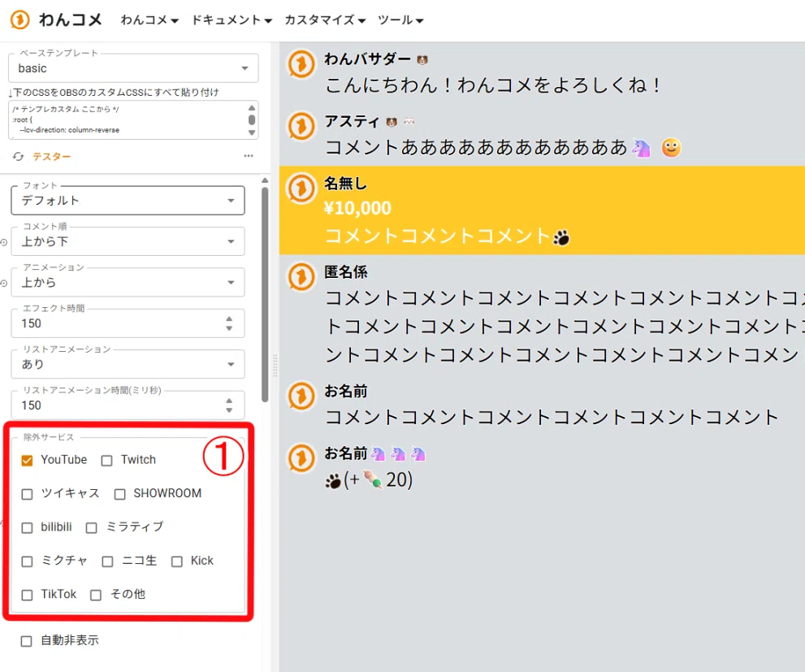Screen dimensions: 805x672
Task: Click the テスター button
Action: click(x=51, y=157)
